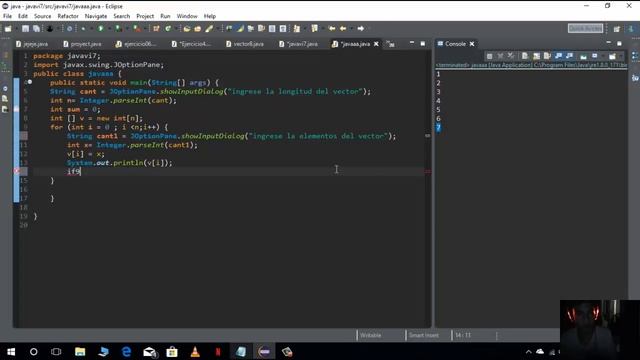Viewport: 640px width, 360px height.
Task: Click the red error marker on line 14
Action: tap(17, 171)
